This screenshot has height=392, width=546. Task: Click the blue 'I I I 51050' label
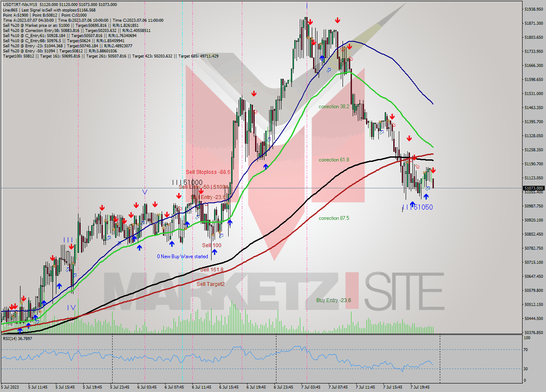coord(418,207)
